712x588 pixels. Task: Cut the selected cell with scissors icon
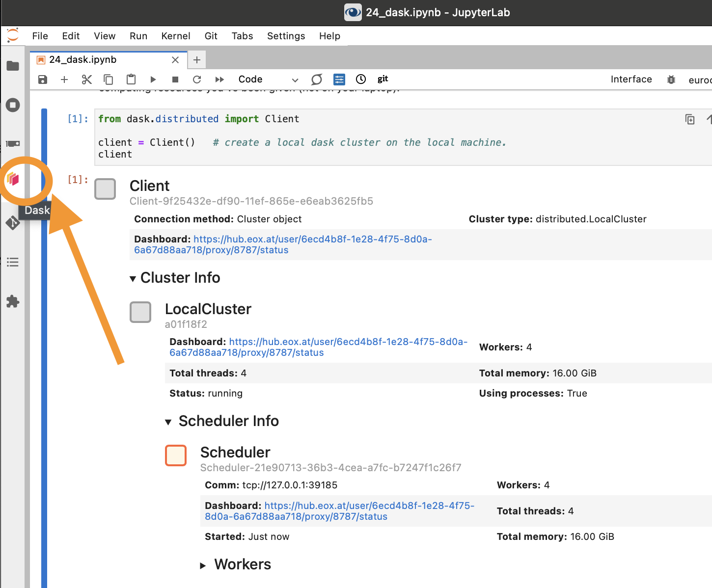[x=87, y=80]
